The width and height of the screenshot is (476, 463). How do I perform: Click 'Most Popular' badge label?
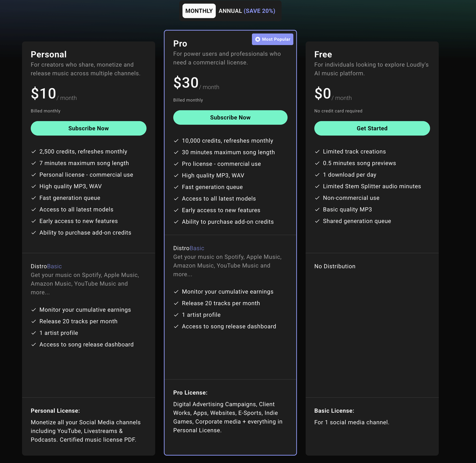pyautogui.click(x=276, y=39)
